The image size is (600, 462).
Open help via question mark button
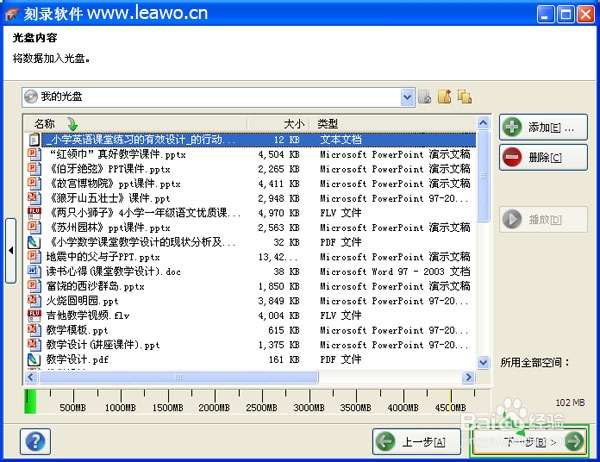35,442
